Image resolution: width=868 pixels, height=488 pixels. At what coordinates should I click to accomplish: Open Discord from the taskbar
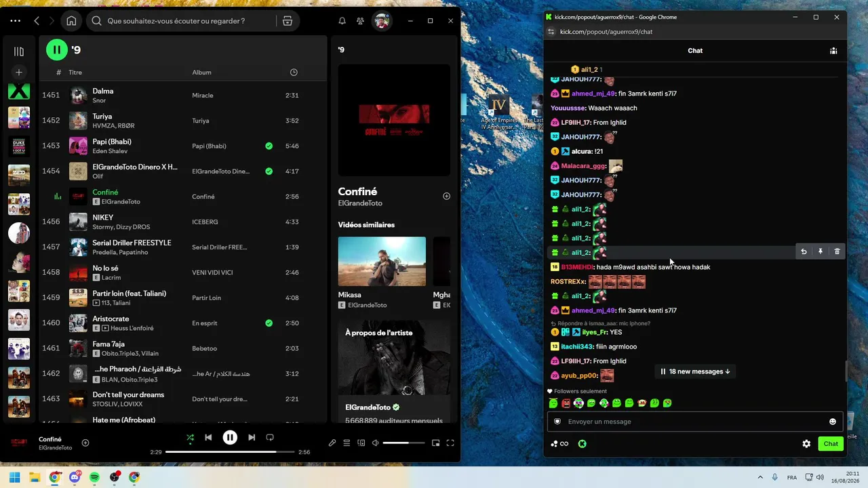75,477
